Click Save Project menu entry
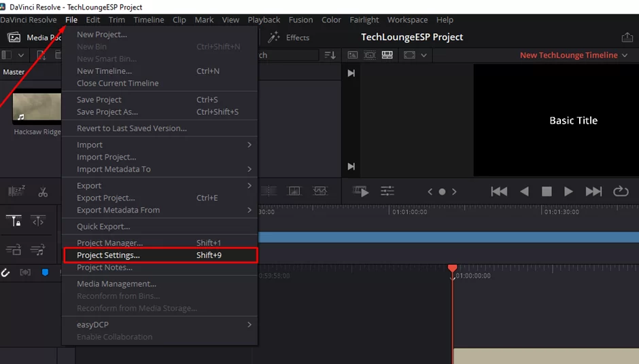This screenshot has height=364, width=639. [160, 100]
